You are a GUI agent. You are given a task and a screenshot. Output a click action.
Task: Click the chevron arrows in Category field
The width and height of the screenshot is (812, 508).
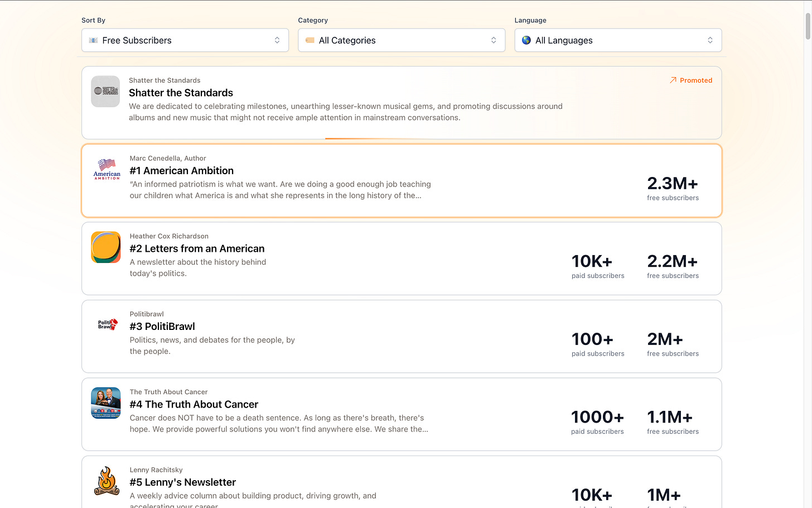[494, 40]
